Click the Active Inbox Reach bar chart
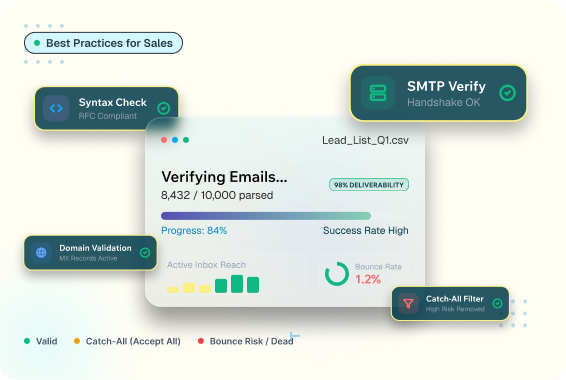This screenshot has width=566, height=380. (x=213, y=284)
